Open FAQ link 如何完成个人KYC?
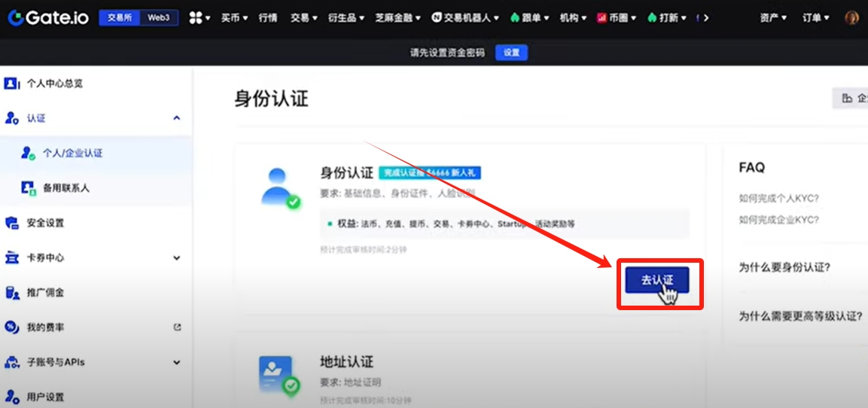 point(778,198)
